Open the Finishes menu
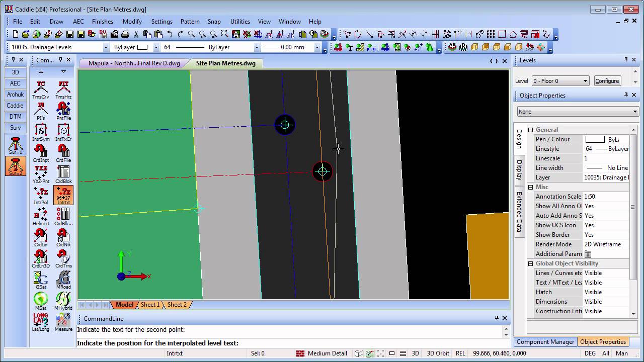The width and height of the screenshot is (644, 362). tap(103, 22)
